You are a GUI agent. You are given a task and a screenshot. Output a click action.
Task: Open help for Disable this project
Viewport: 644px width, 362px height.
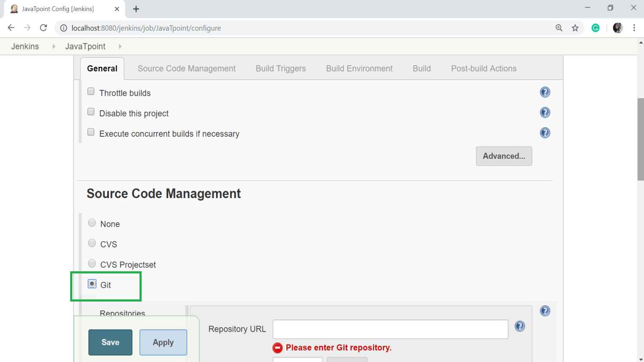[545, 112]
